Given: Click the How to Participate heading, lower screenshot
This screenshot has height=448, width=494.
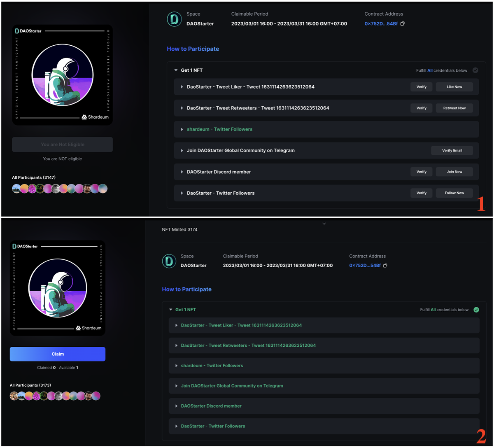Looking at the screenshot, I should 186,289.
